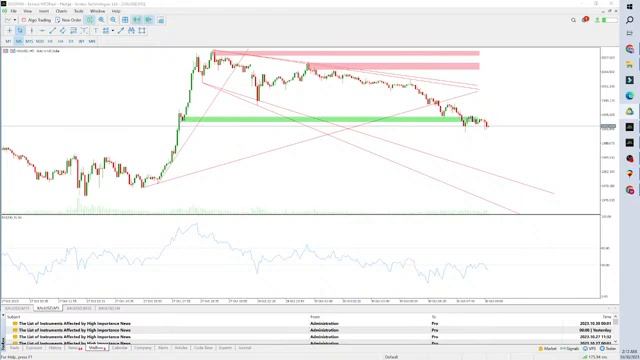
Task: Select the Fibonacci Retracement tool
Action: pos(73,31)
